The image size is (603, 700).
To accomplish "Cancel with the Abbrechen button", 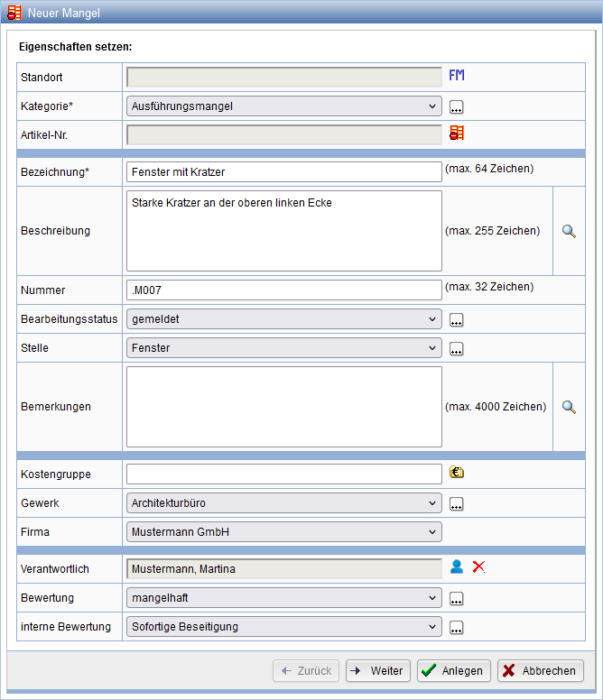I will click(x=541, y=671).
